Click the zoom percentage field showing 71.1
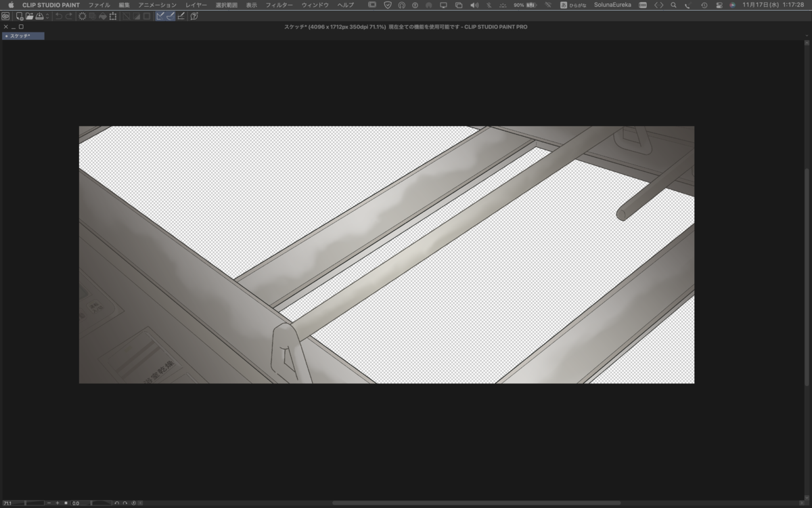812x508 pixels. pos(7,503)
